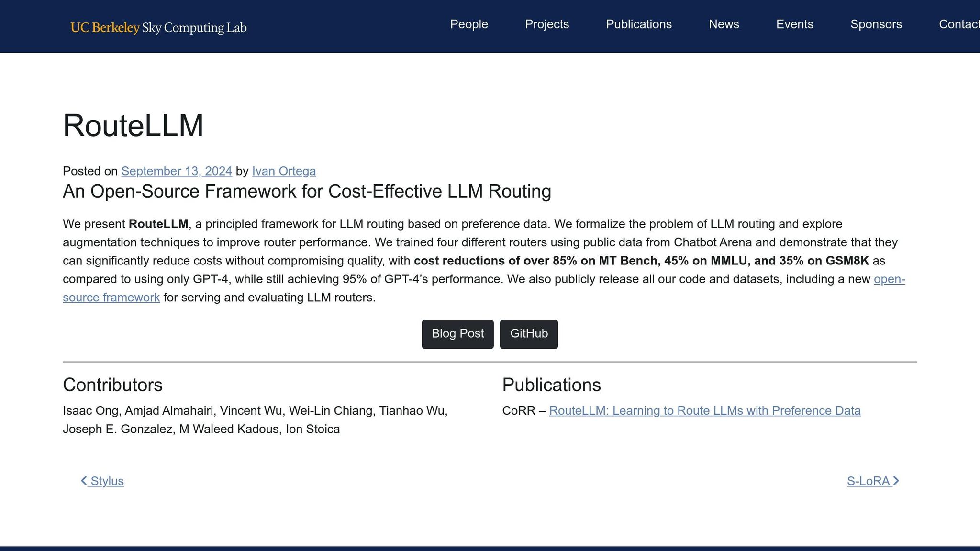The height and width of the screenshot is (551, 980).
Task: Navigate to the next project S-LoRA
Action: (869, 481)
